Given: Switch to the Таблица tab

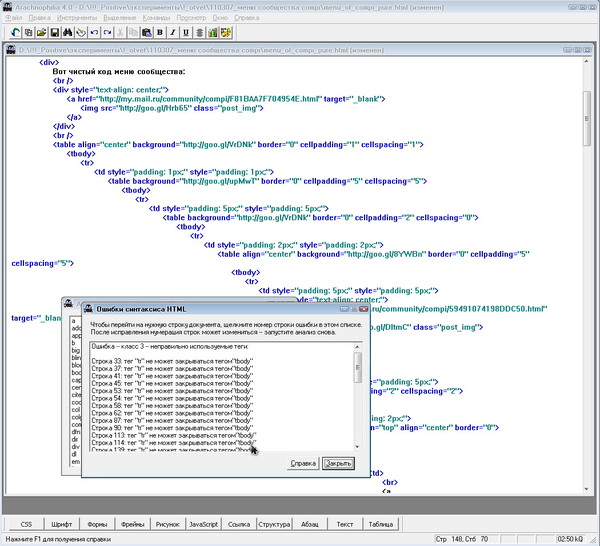Looking at the screenshot, I should (381, 524).
